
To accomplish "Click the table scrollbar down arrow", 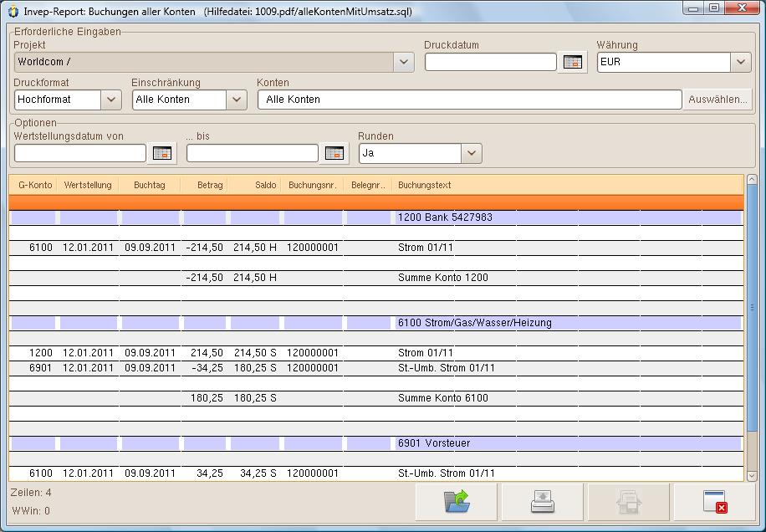I will pyautogui.click(x=752, y=475).
